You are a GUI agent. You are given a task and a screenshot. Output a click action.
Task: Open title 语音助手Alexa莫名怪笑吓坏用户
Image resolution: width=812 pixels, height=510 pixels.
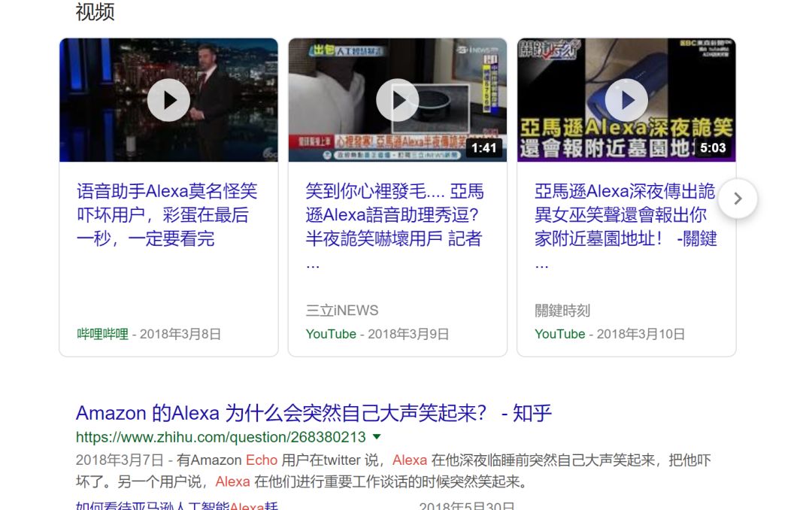167,214
